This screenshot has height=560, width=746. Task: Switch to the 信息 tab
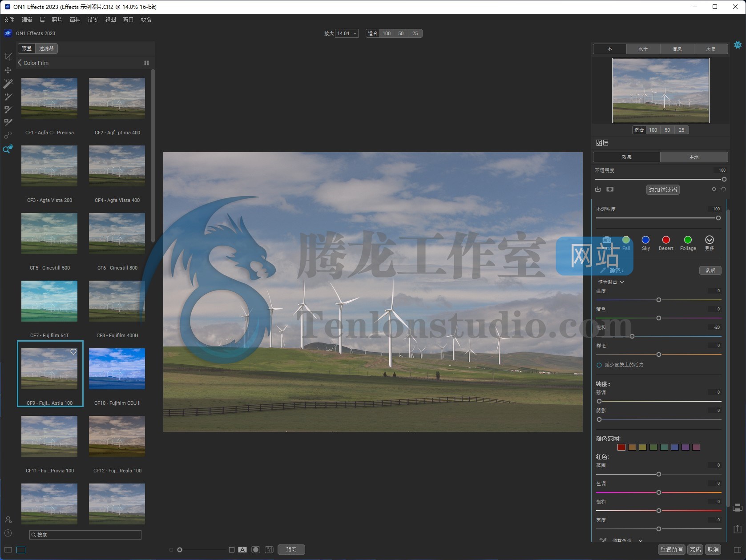677,49
